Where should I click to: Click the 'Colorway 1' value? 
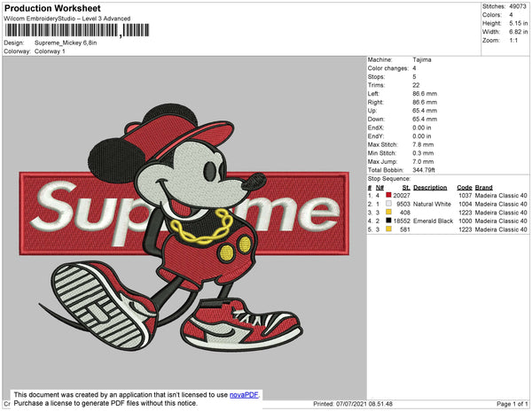pyautogui.click(x=50, y=51)
